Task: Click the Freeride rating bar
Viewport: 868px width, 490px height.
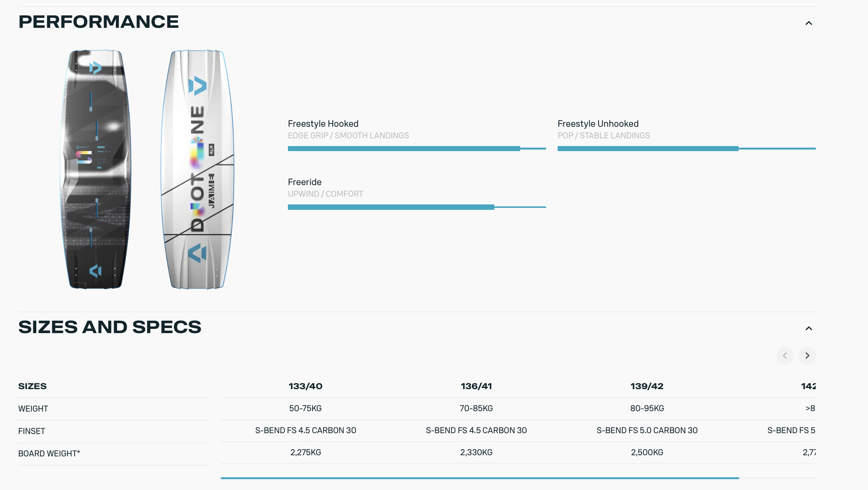Action: tap(417, 207)
